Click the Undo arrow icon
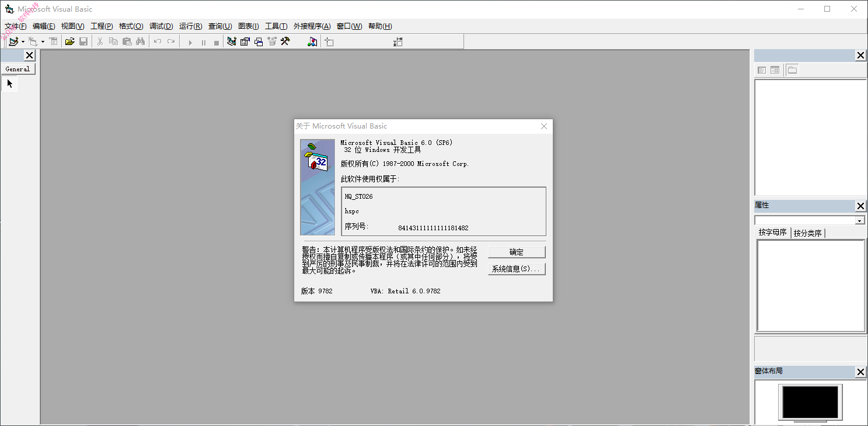Image resolution: width=868 pixels, height=426 pixels. [157, 41]
